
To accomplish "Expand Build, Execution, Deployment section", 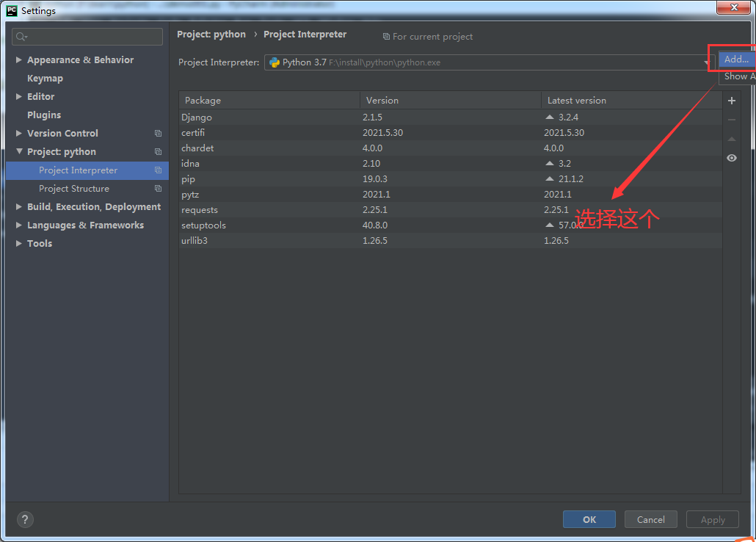I will coord(19,206).
